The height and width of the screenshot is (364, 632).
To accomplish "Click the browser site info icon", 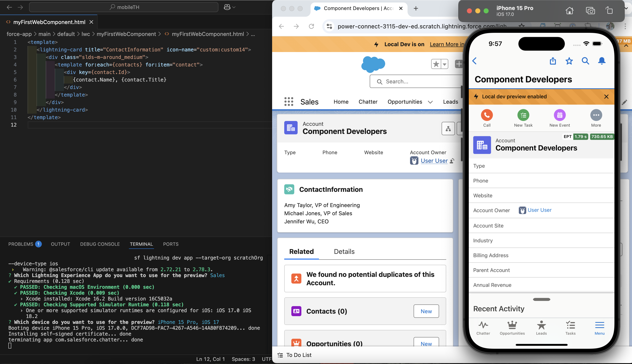I will tap(329, 26).
